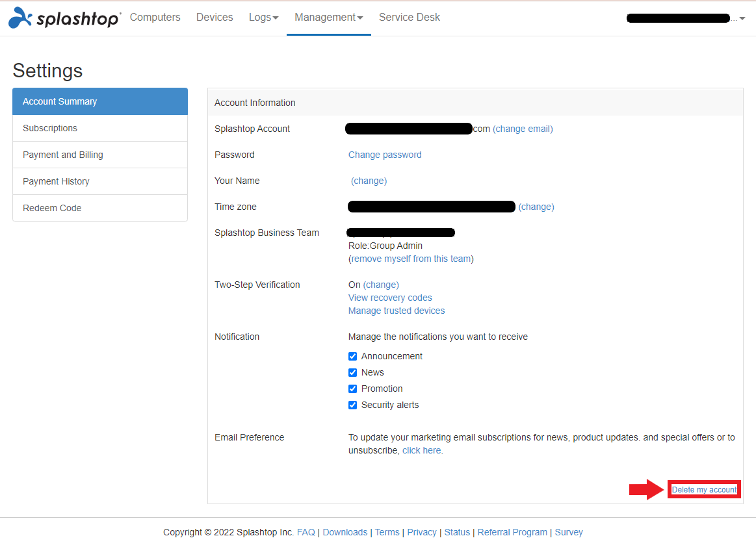Image resolution: width=756 pixels, height=549 pixels.
Task: Click change email next to Splashtop Account
Action: (523, 129)
